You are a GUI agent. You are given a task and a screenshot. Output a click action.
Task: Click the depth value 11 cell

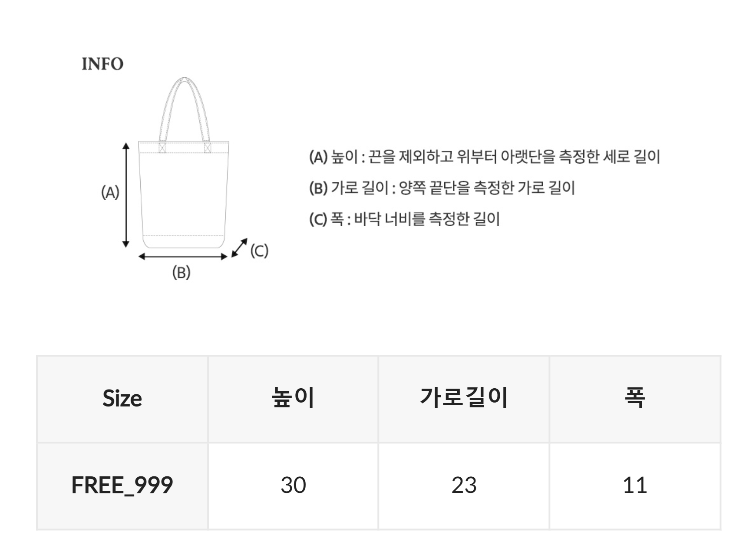(x=635, y=485)
